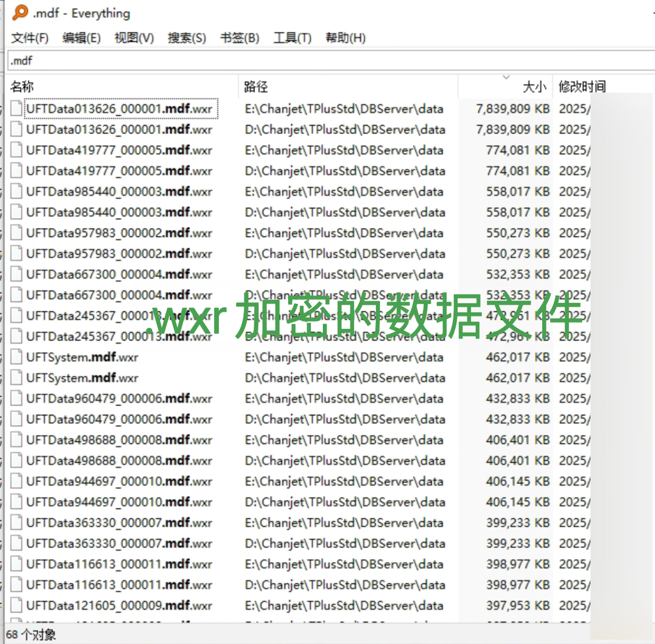Select file name UFTData957983_000002.mdf.wxr on D: drive
The height and width of the screenshot is (644, 655).
coord(119,254)
